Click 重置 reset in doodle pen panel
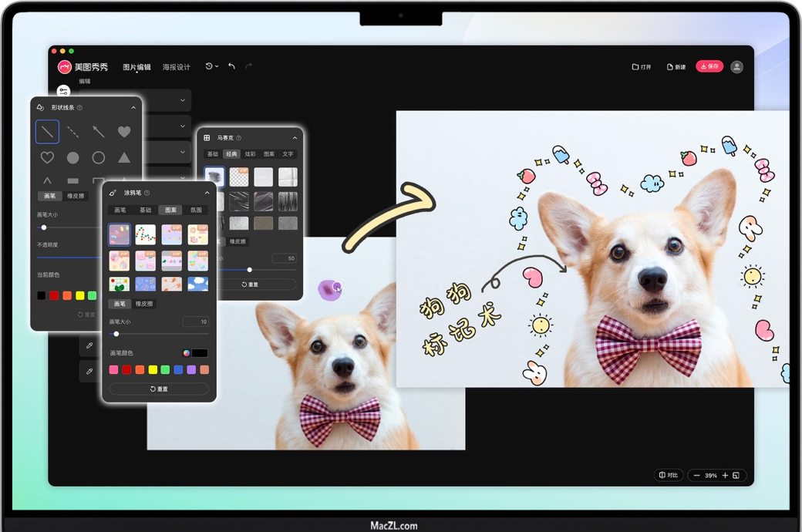 pos(159,389)
